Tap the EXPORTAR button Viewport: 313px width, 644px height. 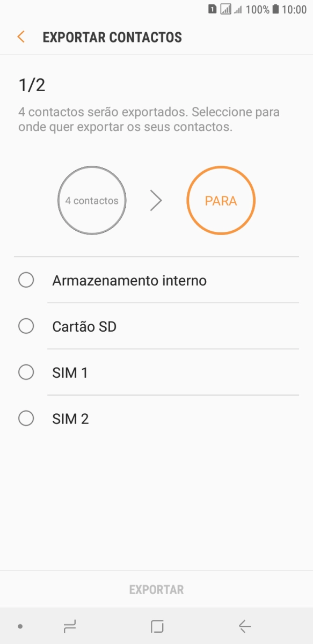coord(156,589)
